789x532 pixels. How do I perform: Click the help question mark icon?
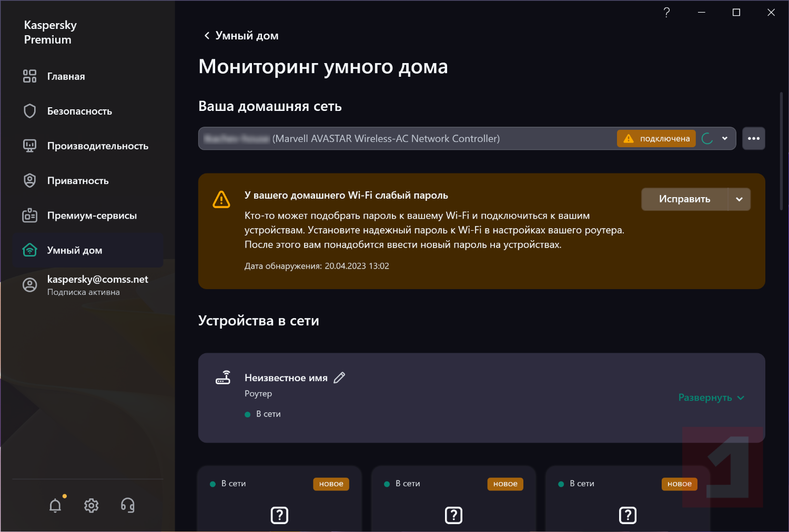[666, 13]
